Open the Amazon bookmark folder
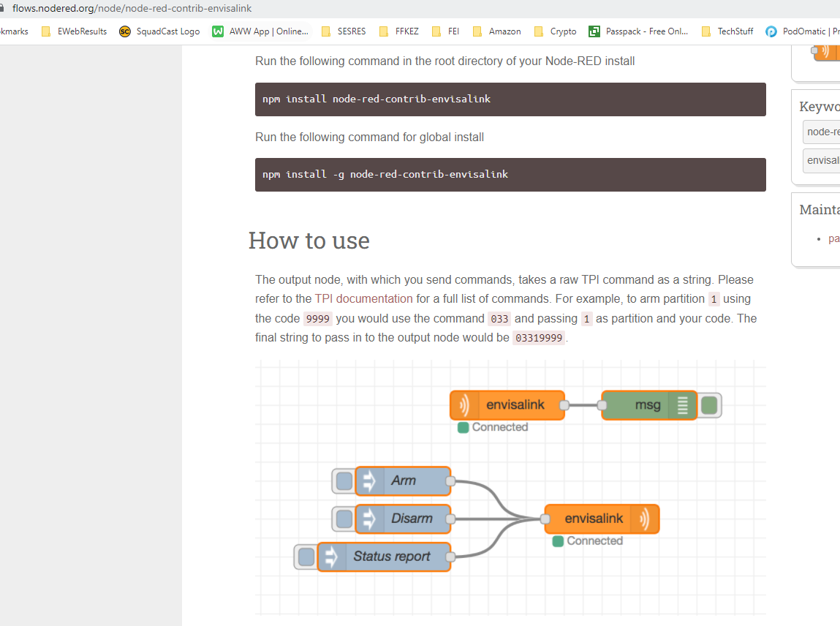This screenshot has width=840, height=626. point(496,31)
